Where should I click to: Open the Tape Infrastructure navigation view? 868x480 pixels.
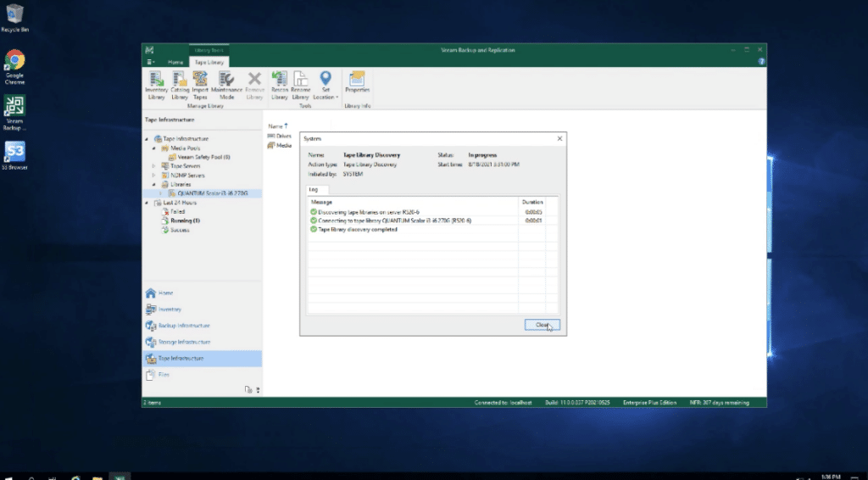click(x=202, y=358)
